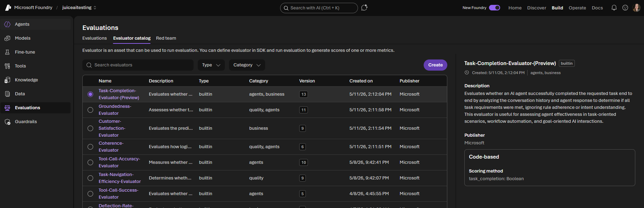The width and height of the screenshot is (644, 208).
Task: Open the user profile avatar
Action: click(636, 8)
